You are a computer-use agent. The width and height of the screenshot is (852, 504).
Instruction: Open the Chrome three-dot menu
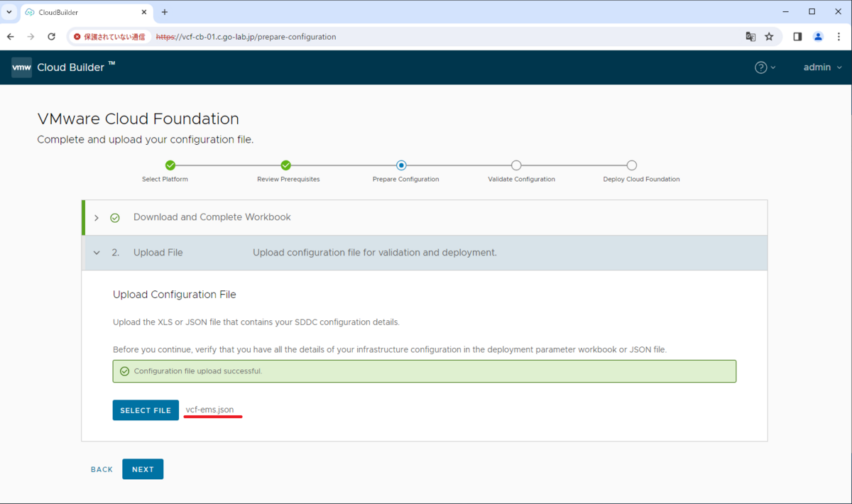[839, 36]
